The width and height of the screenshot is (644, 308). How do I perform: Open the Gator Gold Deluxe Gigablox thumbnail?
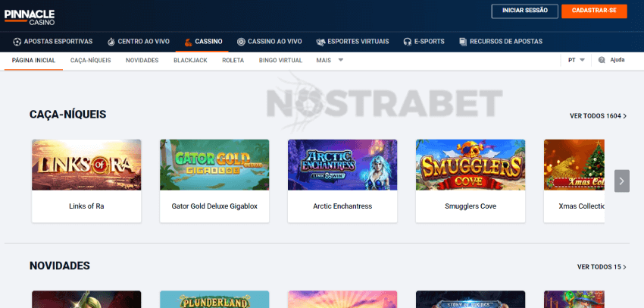214,165
